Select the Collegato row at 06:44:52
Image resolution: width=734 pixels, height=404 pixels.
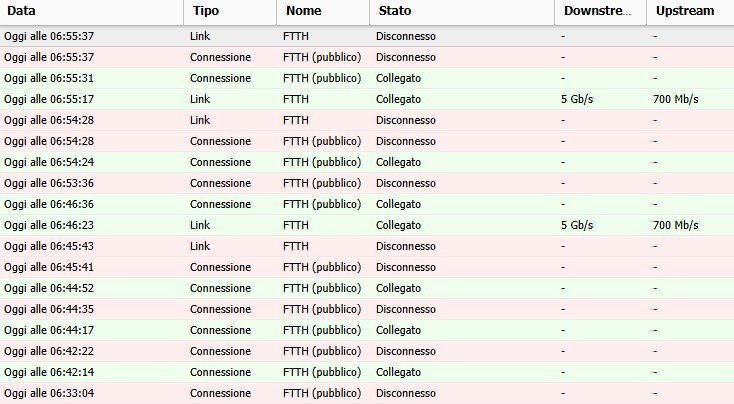[x=367, y=288]
